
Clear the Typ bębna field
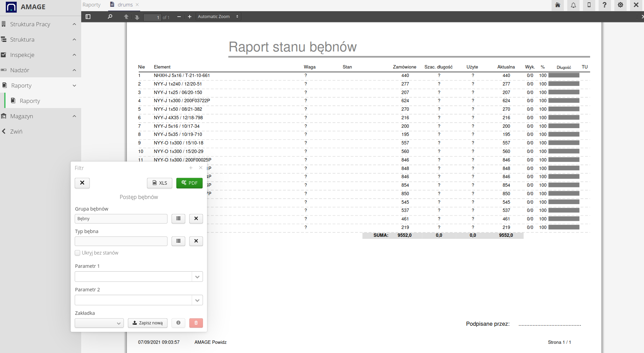196,241
